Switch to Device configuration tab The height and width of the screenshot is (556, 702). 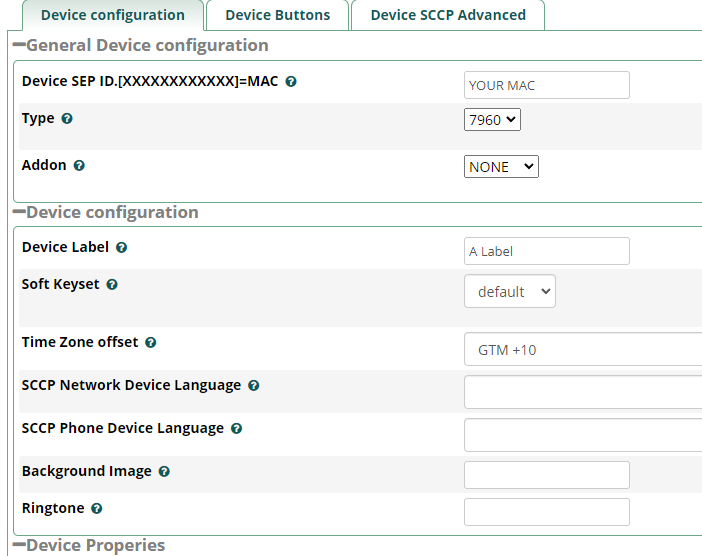coord(113,15)
